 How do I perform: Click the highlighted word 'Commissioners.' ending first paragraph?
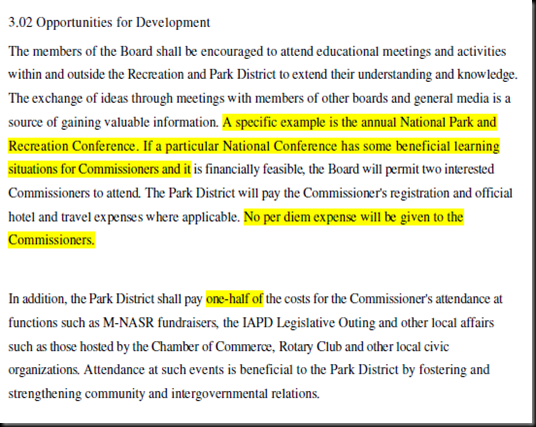click(x=51, y=240)
